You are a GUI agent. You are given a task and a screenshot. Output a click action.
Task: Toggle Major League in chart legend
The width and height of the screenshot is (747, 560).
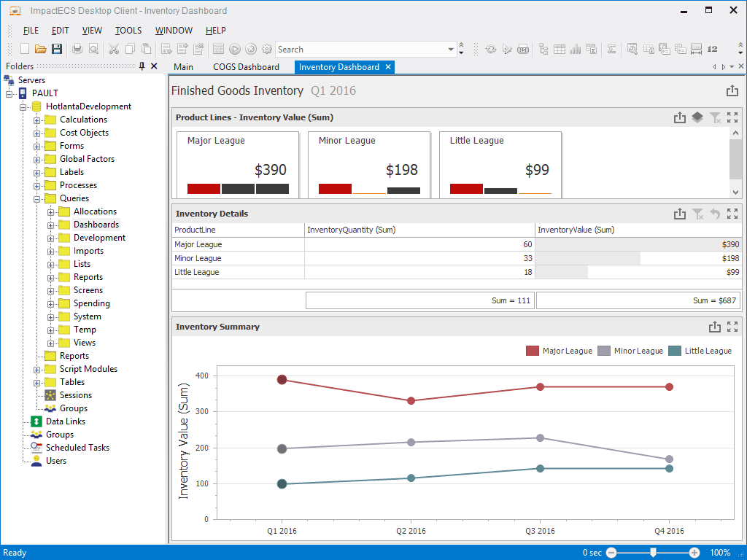tap(559, 351)
